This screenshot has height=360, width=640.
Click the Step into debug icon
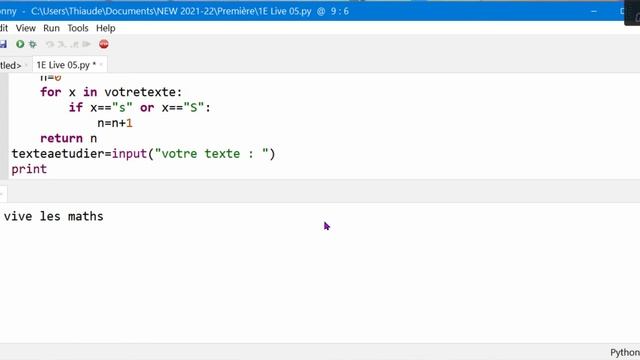[x=62, y=44]
